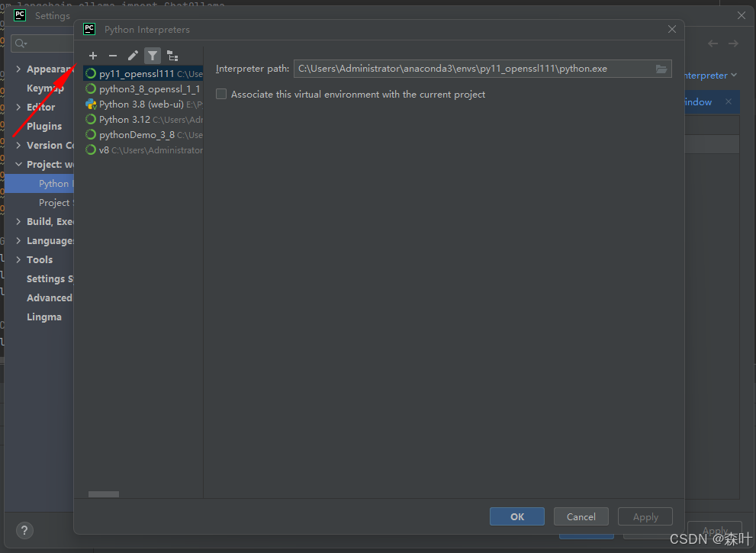756x553 pixels.
Task: Expand the Tools settings node
Action: pyautogui.click(x=18, y=259)
